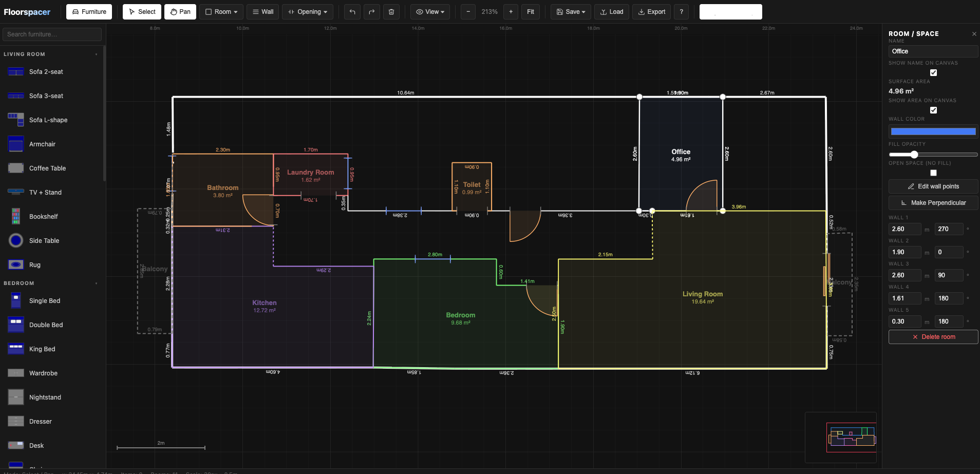Select the Living Room label
This screenshot has height=474, width=980.
click(x=703, y=294)
